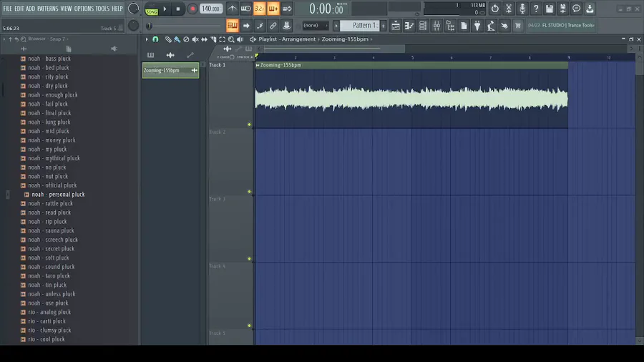This screenshot has width=644, height=362.
Task: Open the Browser view icon
Action: (x=450, y=26)
